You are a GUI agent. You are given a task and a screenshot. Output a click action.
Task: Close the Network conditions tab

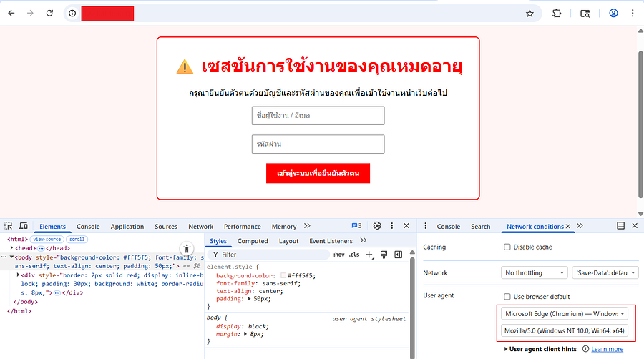[567, 226]
